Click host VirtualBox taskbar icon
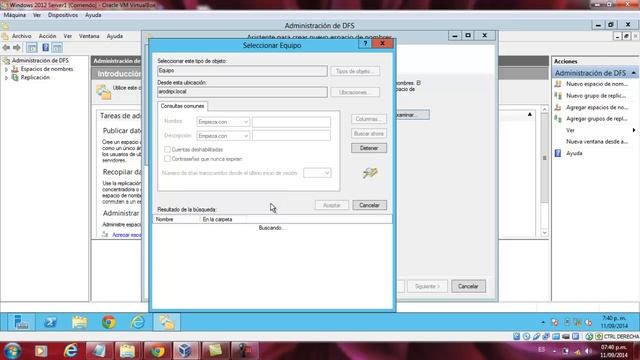The image size is (640, 360). point(186,351)
